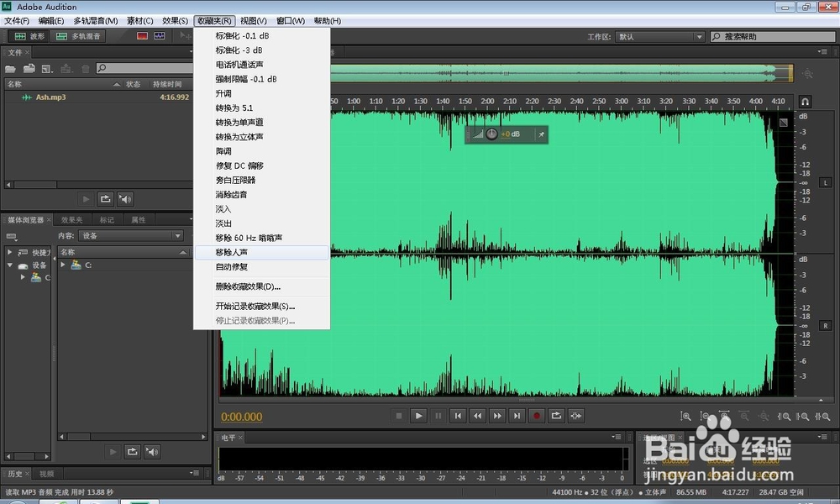Screen dimensions: 840x504
Task: Click zoom in amplitude icon
Action: (685, 416)
